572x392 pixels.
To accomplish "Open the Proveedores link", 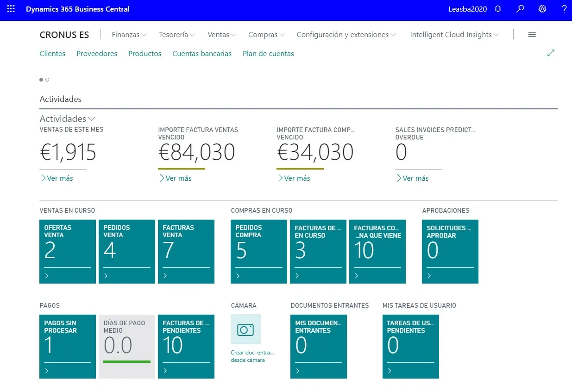I will 97,54.
